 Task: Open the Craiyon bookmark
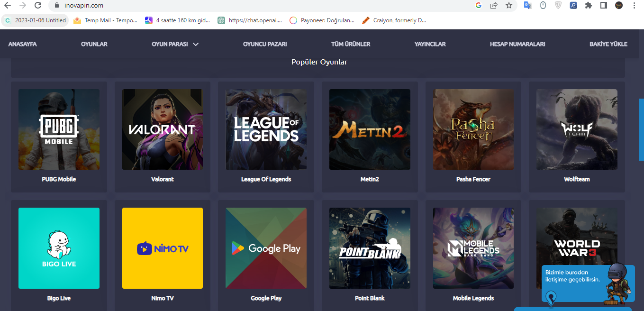coord(394,20)
